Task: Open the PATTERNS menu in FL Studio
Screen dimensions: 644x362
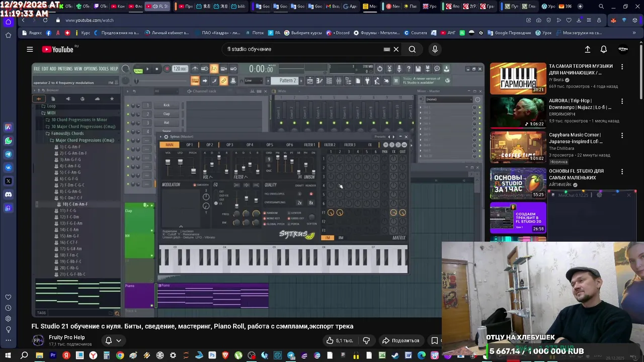Action: (65, 69)
